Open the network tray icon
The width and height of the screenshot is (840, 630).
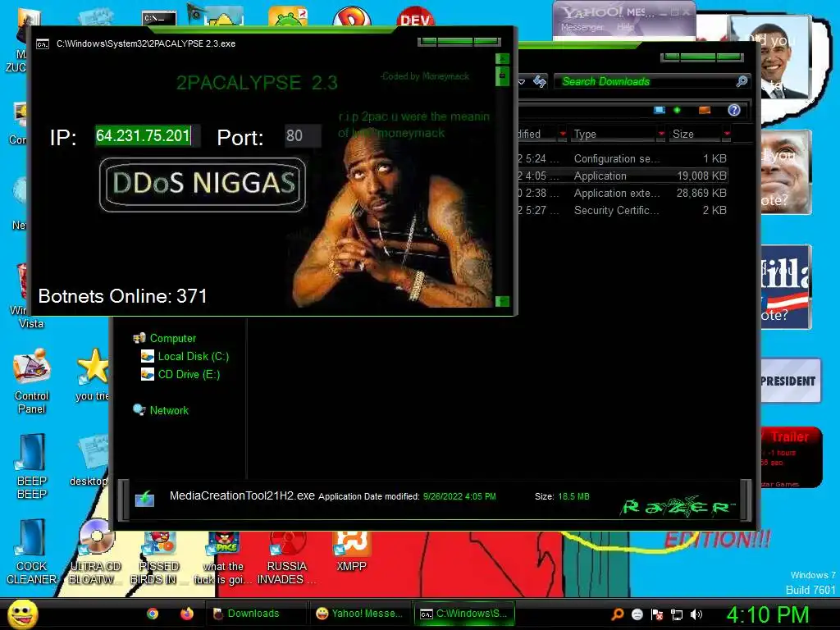677,614
